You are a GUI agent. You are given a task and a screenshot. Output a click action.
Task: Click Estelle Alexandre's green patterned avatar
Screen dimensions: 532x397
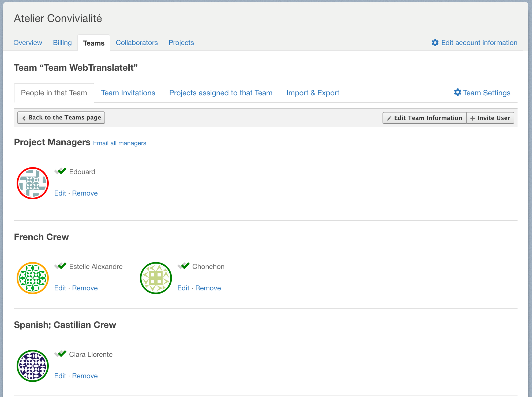tap(33, 278)
